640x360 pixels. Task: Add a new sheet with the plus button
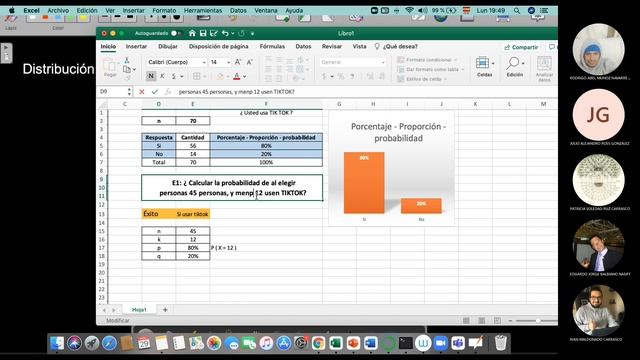point(165,310)
